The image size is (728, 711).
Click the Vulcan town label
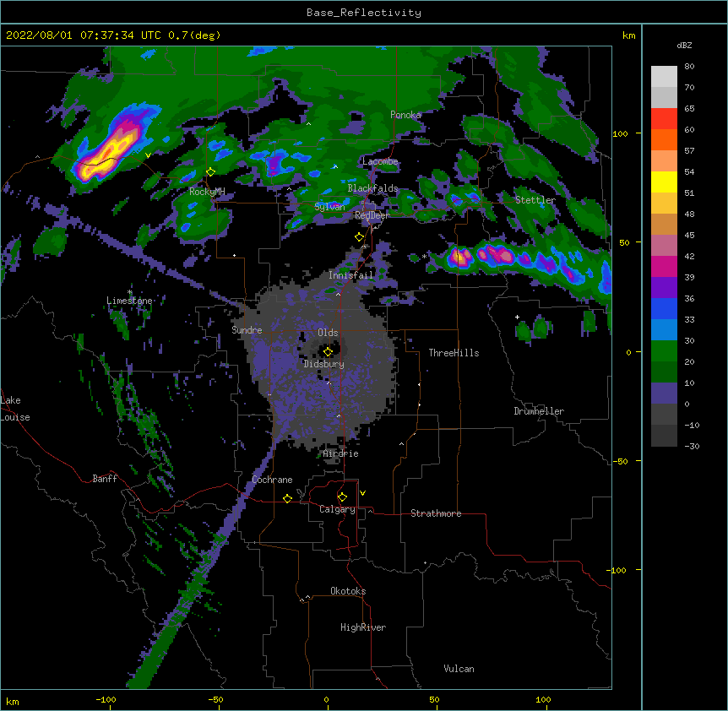(x=459, y=669)
